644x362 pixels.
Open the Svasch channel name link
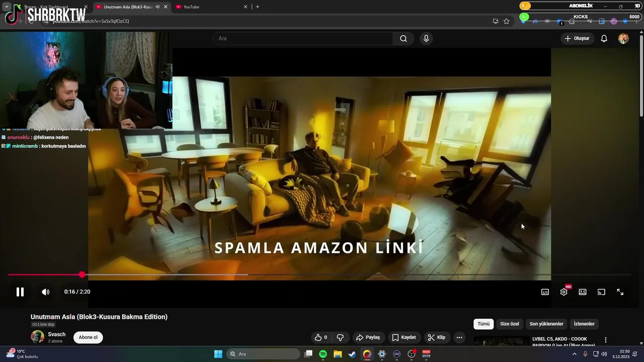point(57,334)
